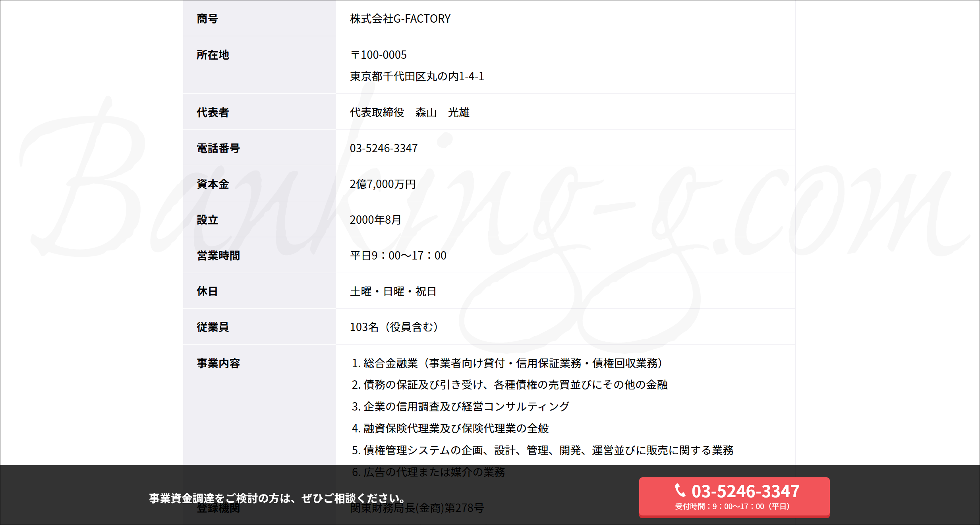Select registration number 関東財務局長(金商)第278号
The image size is (980, 525).
coord(417,508)
